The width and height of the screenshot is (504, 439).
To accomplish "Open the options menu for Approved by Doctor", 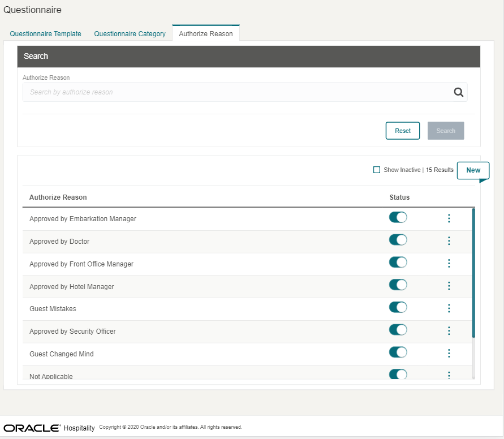I will [x=449, y=241].
